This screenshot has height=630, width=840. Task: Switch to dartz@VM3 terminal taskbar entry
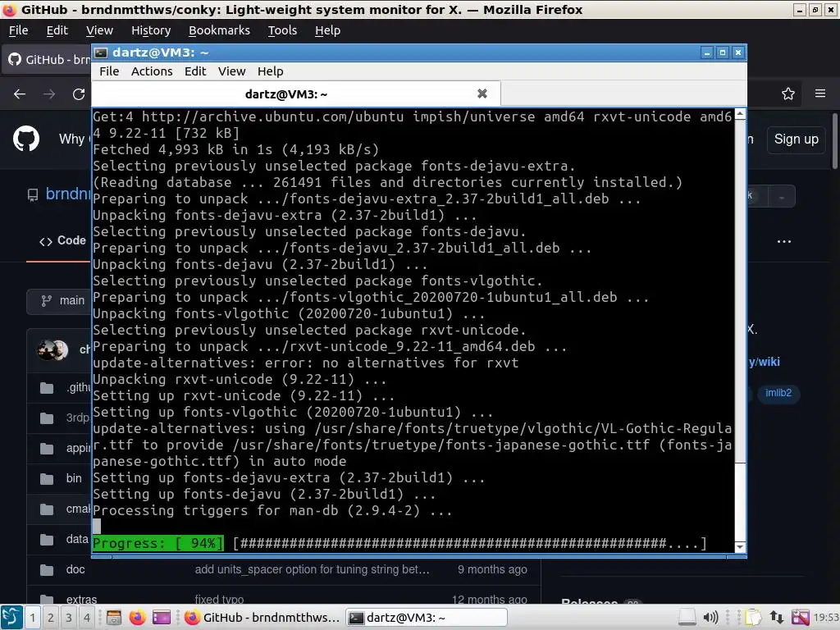427,618
